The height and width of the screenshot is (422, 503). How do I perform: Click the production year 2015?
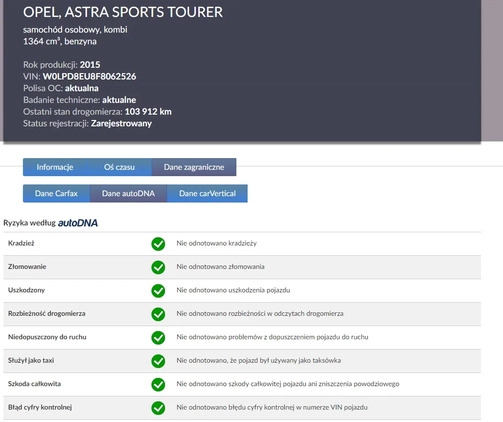pyautogui.click(x=90, y=65)
